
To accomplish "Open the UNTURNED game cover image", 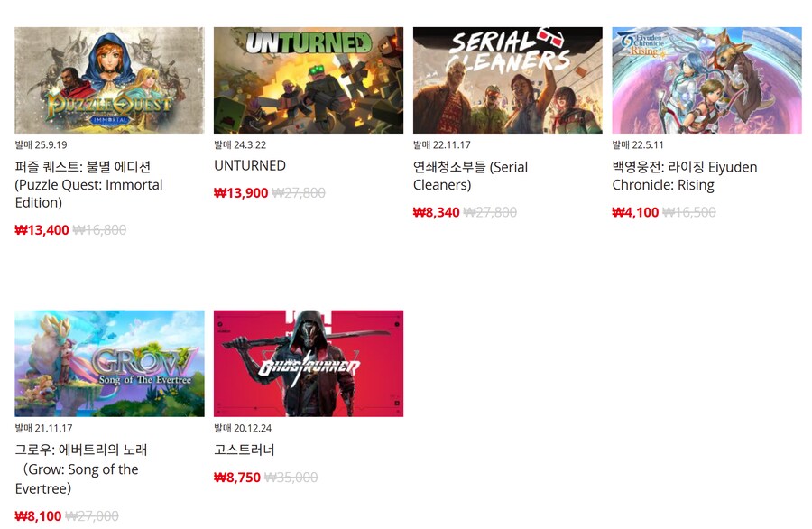I will coord(309,80).
